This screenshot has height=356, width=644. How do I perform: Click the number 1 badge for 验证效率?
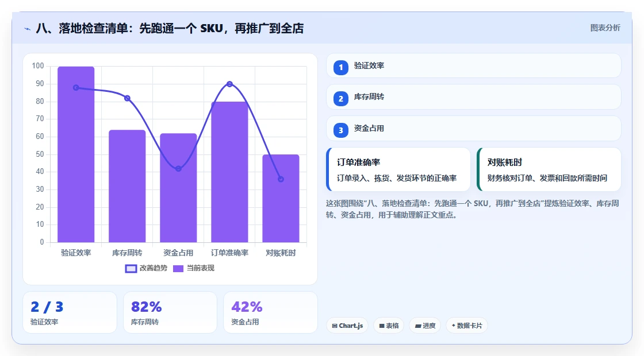[340, 68]
